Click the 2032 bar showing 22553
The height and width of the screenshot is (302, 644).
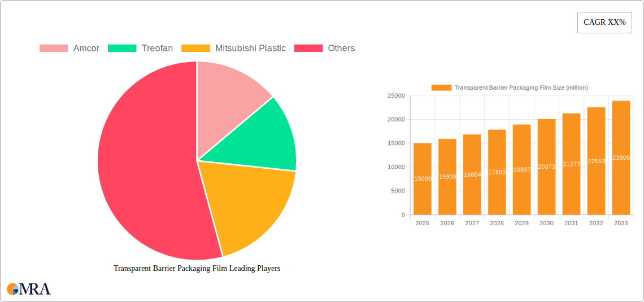point(596,161)
